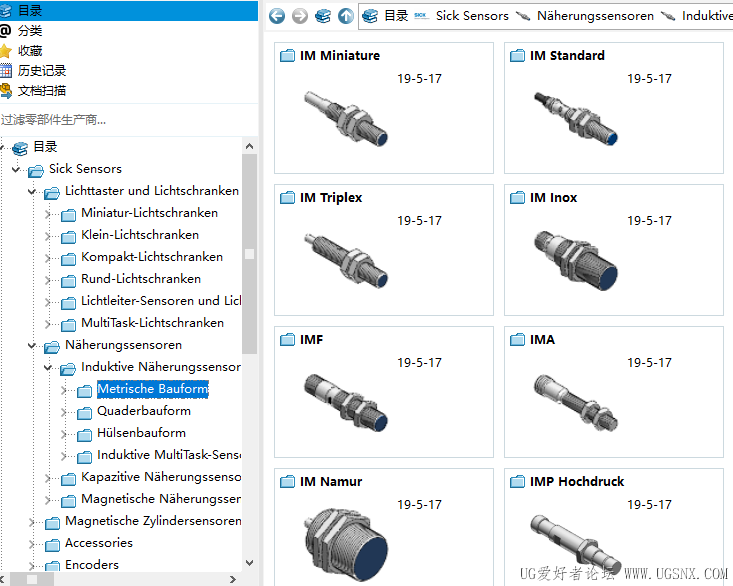Click the forward navigation arrow
The width and height of the screenshot is (733, 586).
(x=300, y=16)
